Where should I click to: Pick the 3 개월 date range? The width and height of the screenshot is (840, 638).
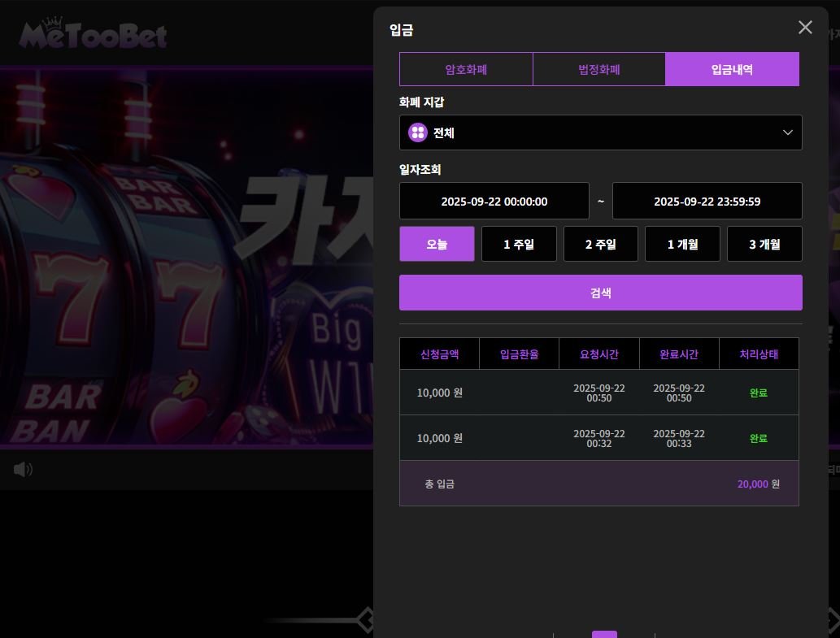[x=764, y=244]
